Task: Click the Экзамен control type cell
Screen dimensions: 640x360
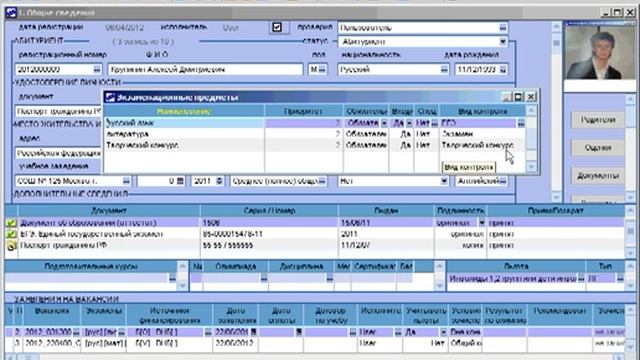Action: [x=482, y=134]
